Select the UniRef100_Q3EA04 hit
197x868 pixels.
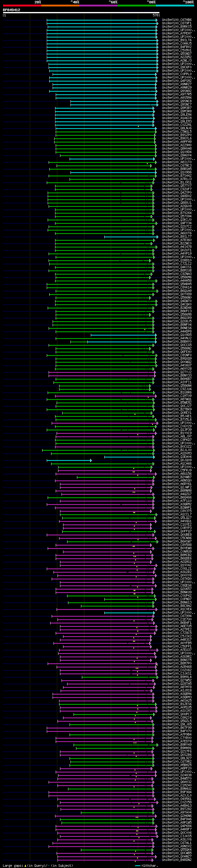tap(177, 457)
